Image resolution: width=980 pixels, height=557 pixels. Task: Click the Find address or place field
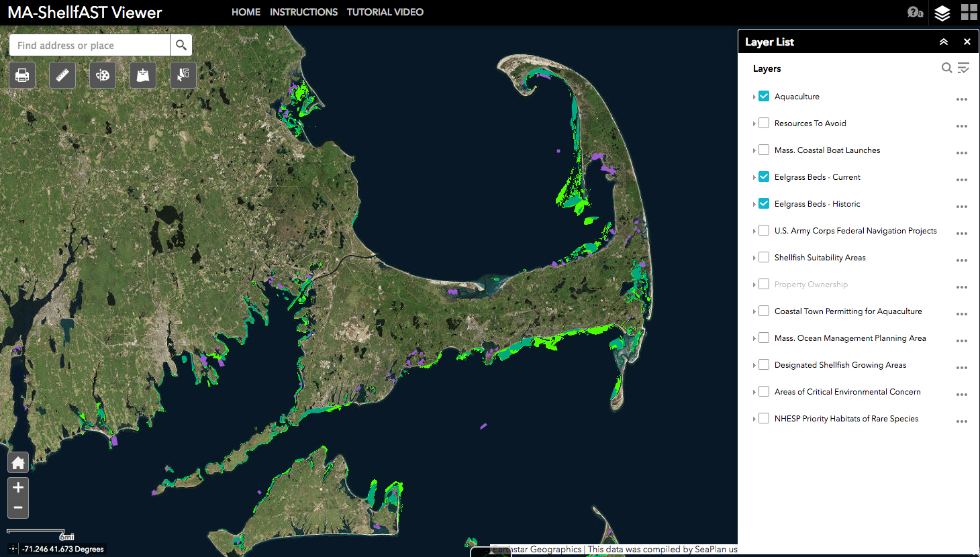90,46
